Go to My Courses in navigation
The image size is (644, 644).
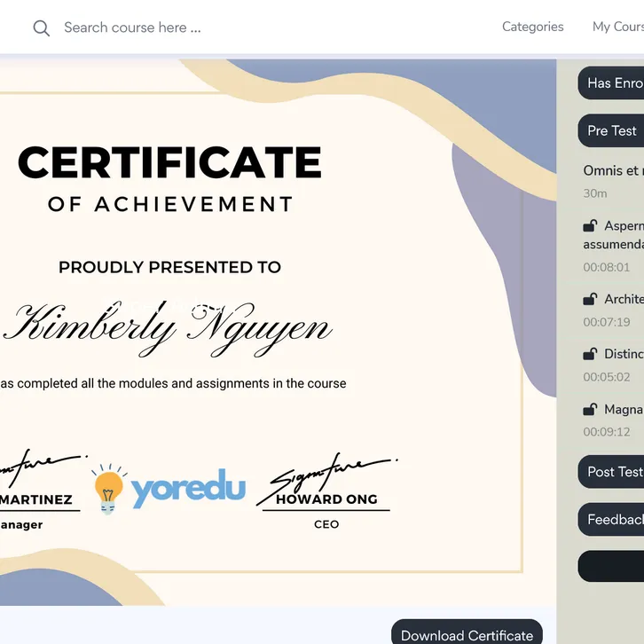pyautogui.click(x=617, y=27)
